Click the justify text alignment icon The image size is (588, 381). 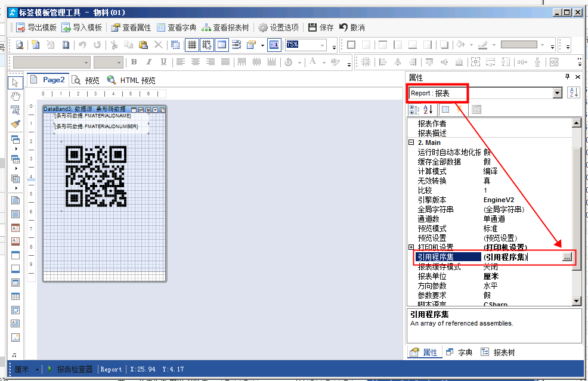tap(225, 62)
